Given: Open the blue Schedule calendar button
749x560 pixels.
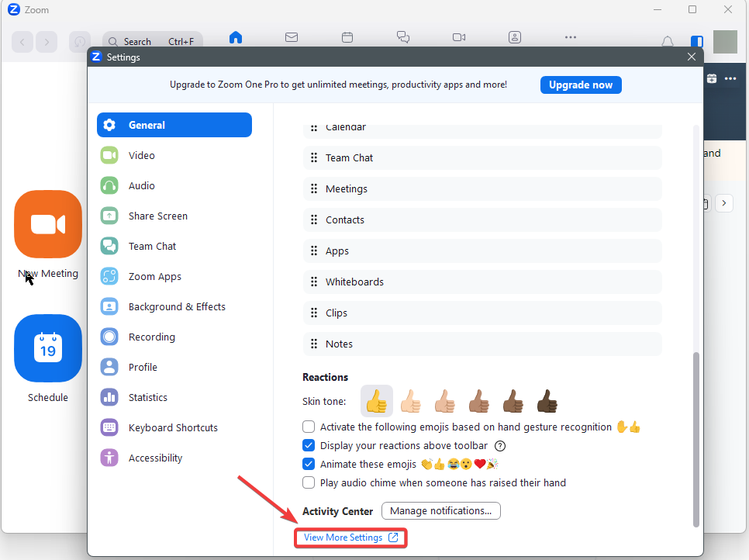Looking at the screenshot, I should (x=48, y=347).
